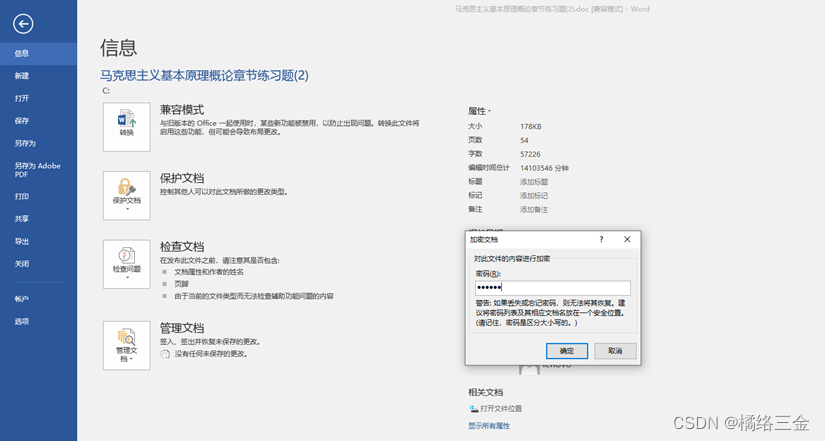This screenshot has width=825, height=441.
Task: Click the help question mark in 加密文档 dialog
Action: pos(601,239)
